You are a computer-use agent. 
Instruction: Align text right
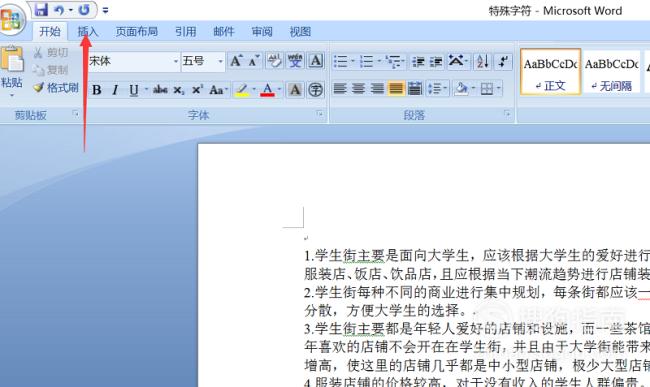coord(377,89)
